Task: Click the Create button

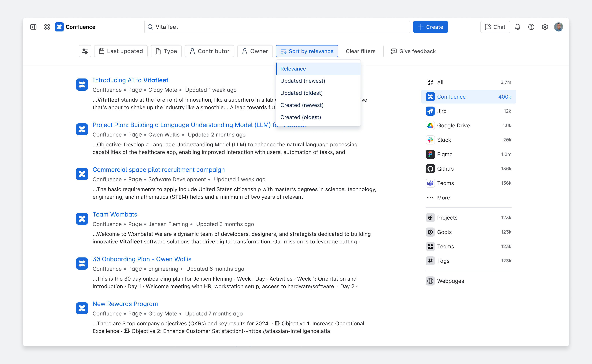Action: pos(430,27)
